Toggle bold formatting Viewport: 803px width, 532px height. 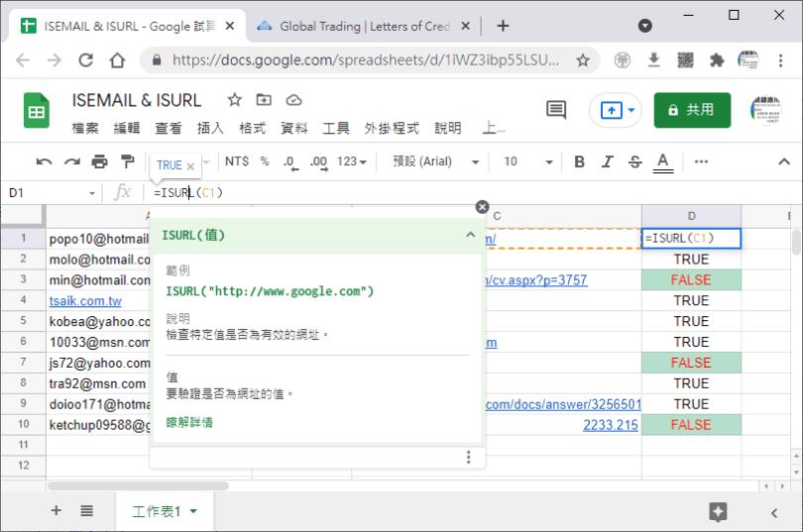tap(579, 161)
